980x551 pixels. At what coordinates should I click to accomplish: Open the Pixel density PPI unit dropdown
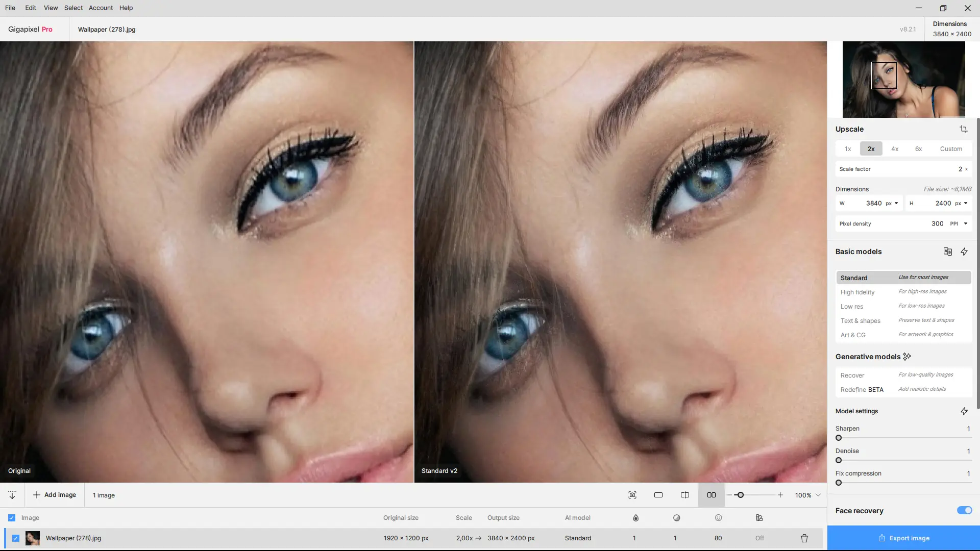click(965, 223)
